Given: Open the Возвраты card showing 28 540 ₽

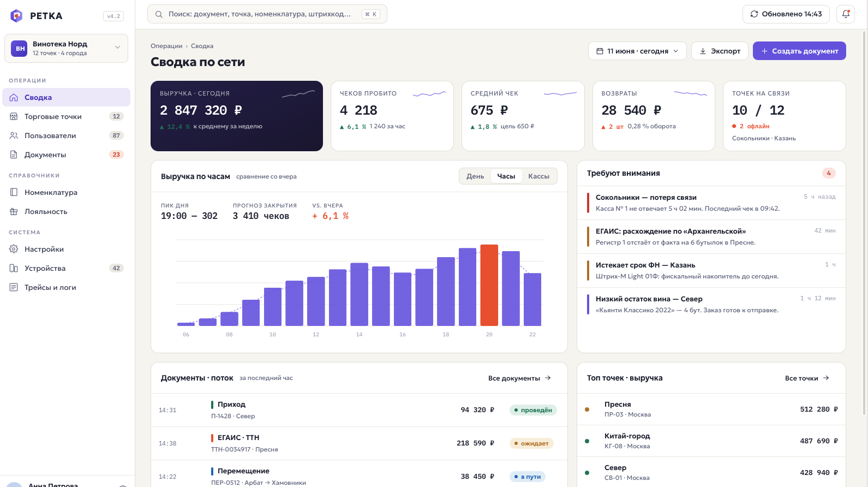Looking at the screenshot, I should coord(654,116).
